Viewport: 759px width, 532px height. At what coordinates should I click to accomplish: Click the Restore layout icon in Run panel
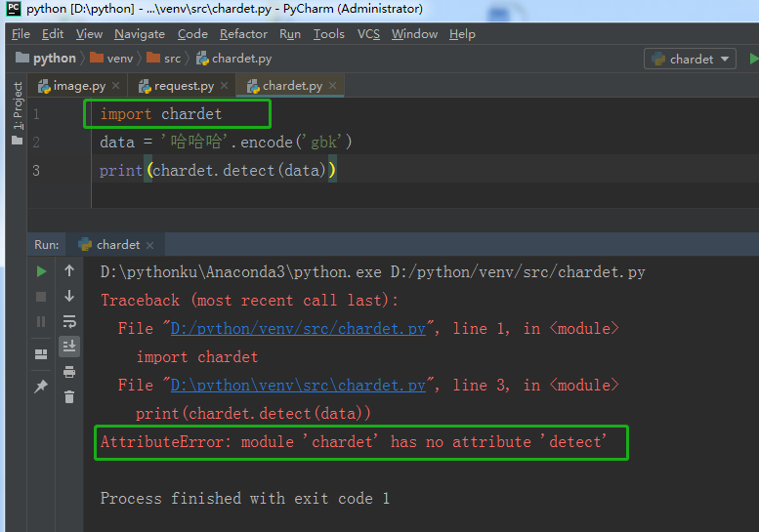[41, 354]
